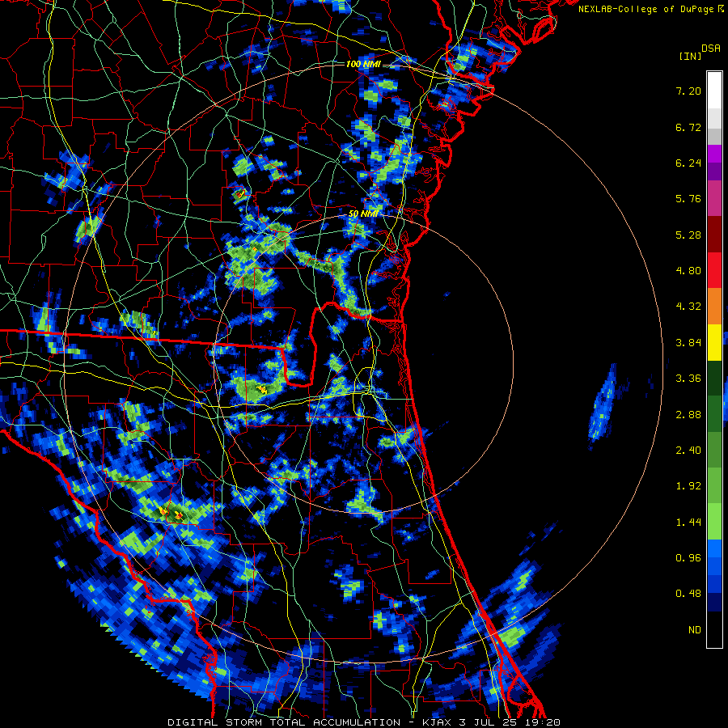Click the bright magenta segment of the color scale

coord(714,154)
